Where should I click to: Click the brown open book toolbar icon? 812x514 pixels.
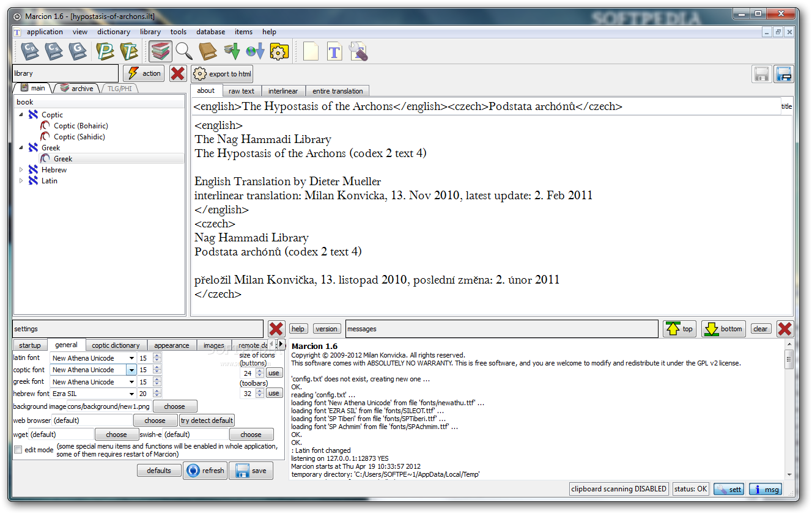tap(208, 51)
